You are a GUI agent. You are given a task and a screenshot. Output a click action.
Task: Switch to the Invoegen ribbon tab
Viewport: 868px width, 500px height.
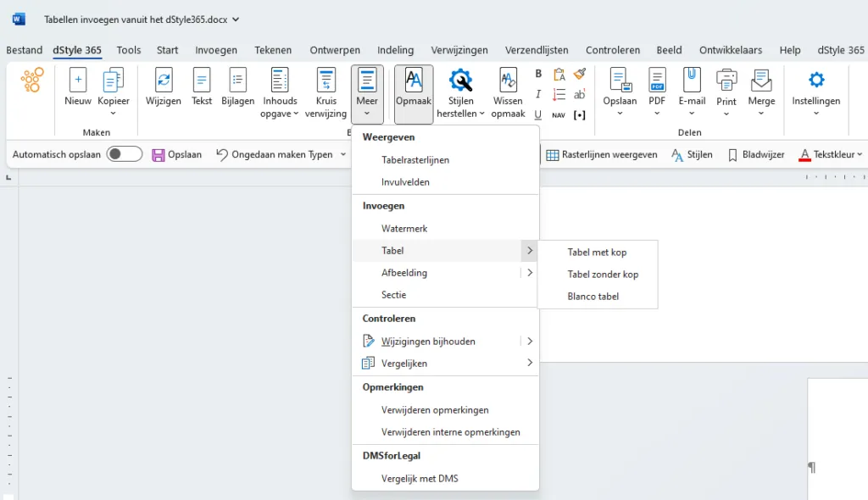click(x=216, y=50)
